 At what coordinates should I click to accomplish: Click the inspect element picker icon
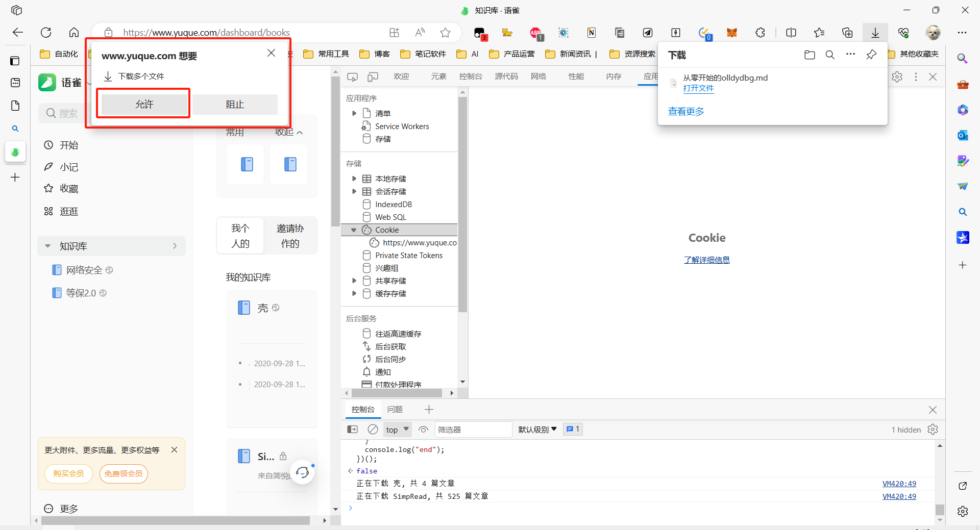click(352, 77)
